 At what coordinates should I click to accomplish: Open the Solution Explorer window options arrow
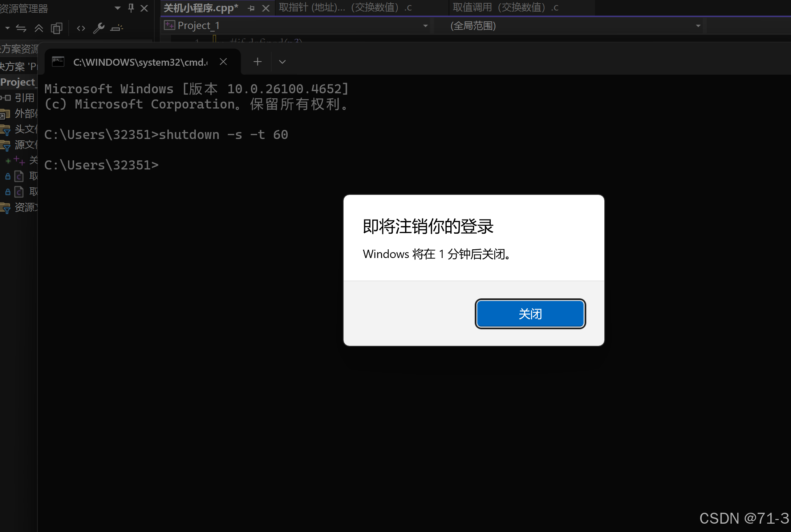coord(117,8)
